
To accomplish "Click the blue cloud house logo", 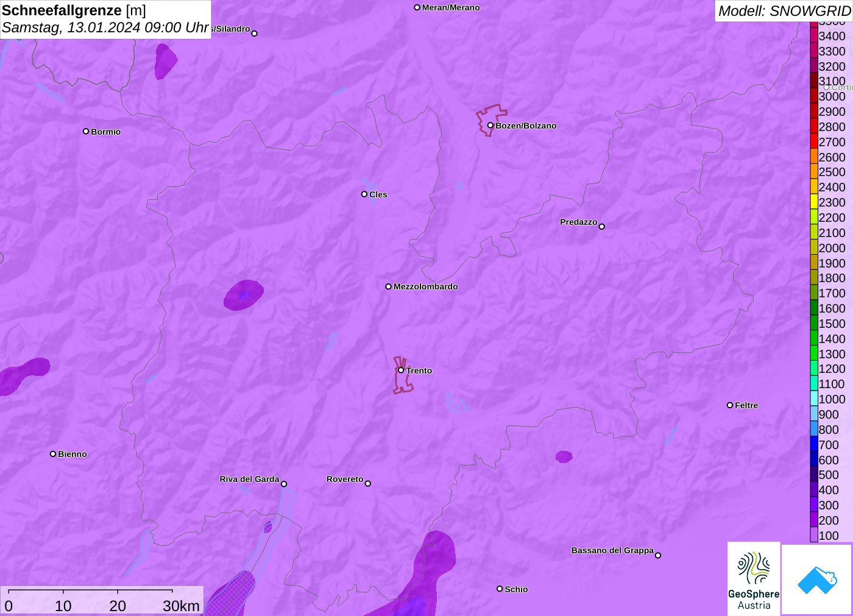I will click(817, 579).
